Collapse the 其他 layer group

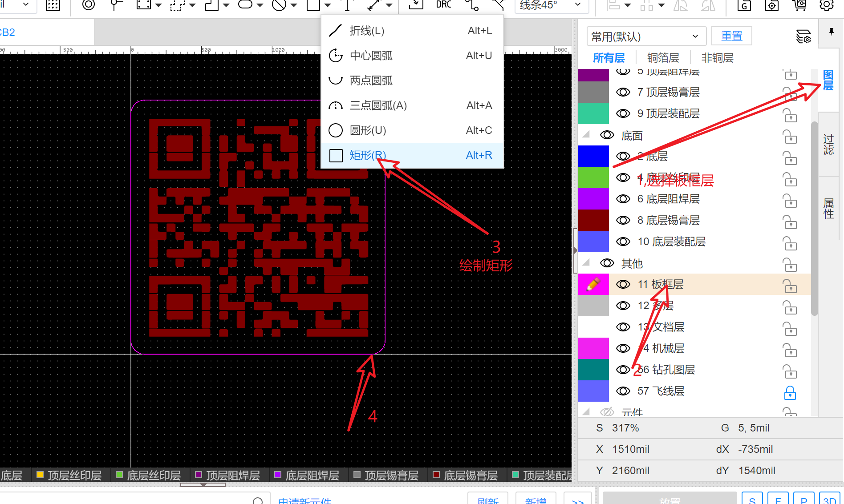[x=586, y=262]
